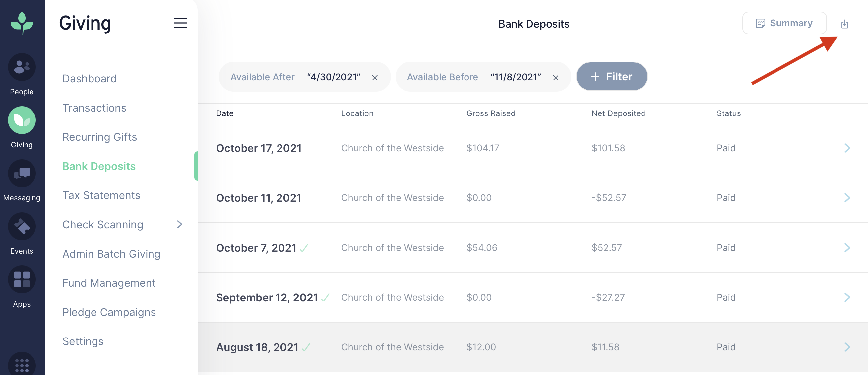Image resolution: width=868 pixels, height=375 pixels.
Task: Click the Planto leaf logo
Action: (22, 23)
